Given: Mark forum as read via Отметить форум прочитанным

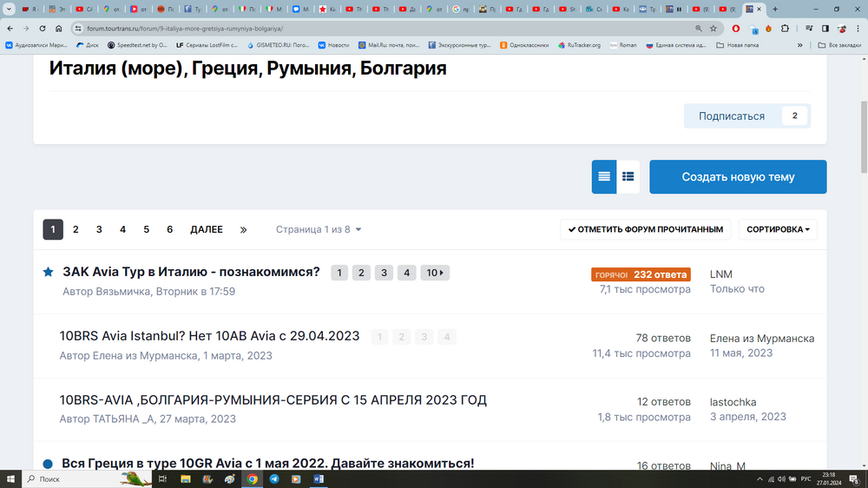Looking at the screenshot, I should coord(645,229).
